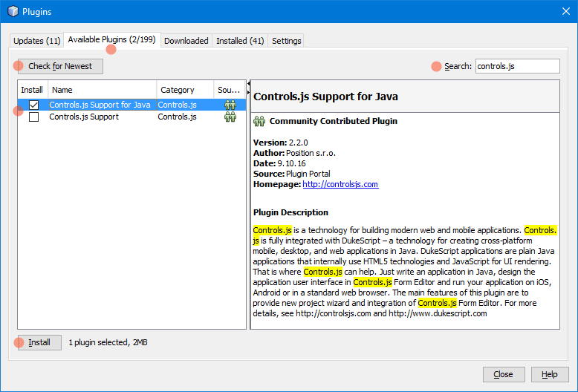Switch to the Updates (11) tab
578x392 pixels.
pyautogui.click(x=37, y=41)
